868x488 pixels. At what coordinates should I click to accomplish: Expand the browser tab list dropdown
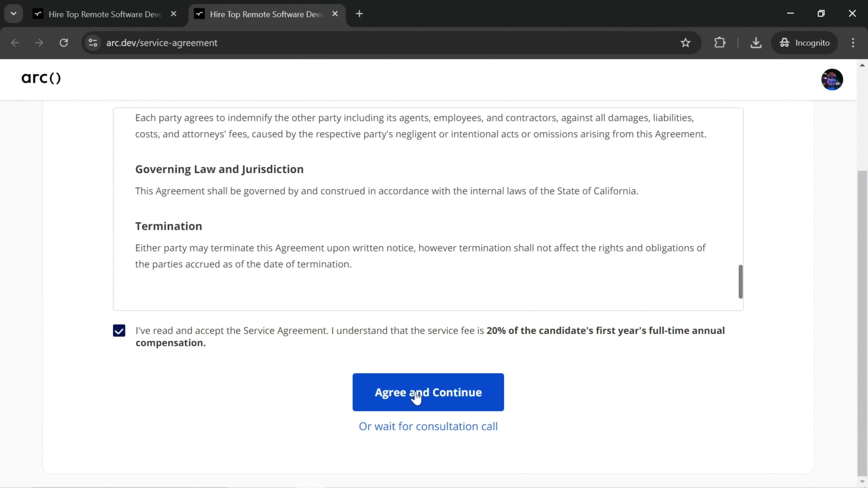click(x=13, y=13)
